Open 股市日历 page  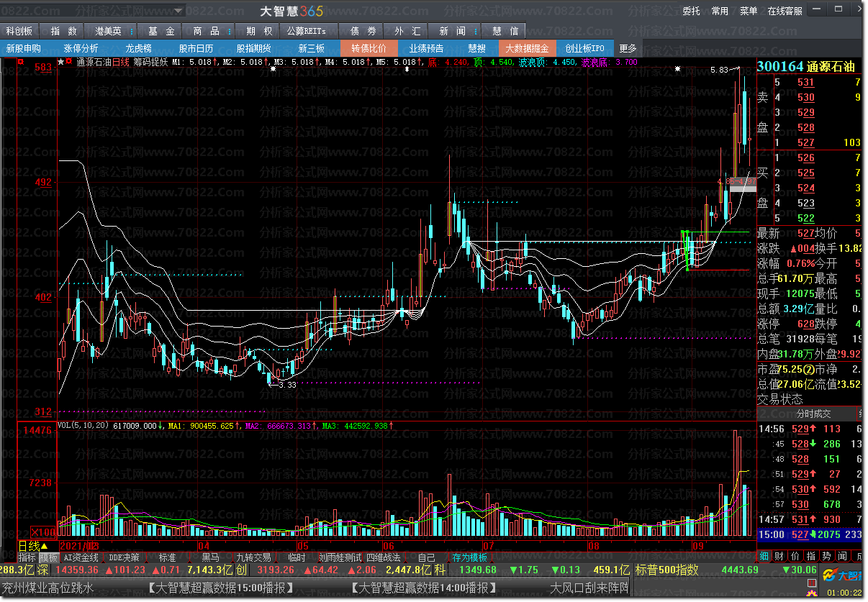coord(196,48)
